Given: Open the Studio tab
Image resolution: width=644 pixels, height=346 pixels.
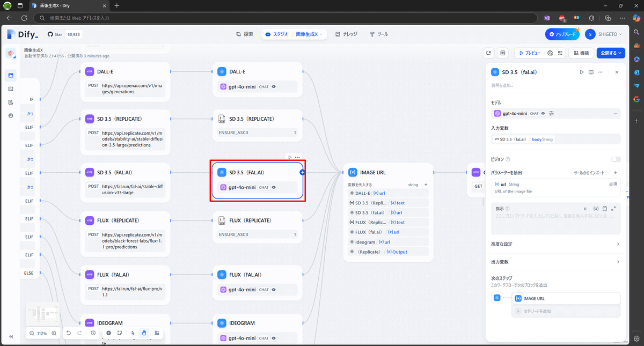Looking at the screenshot, I should pos(277,34).
